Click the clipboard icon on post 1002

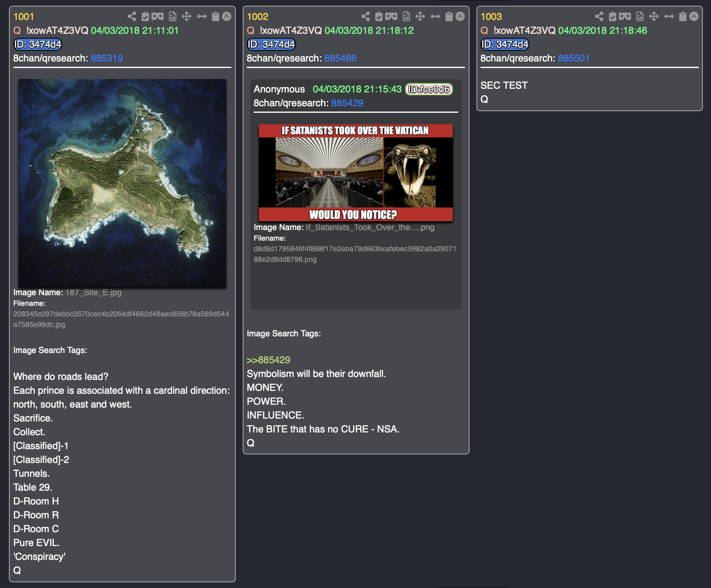449,16
